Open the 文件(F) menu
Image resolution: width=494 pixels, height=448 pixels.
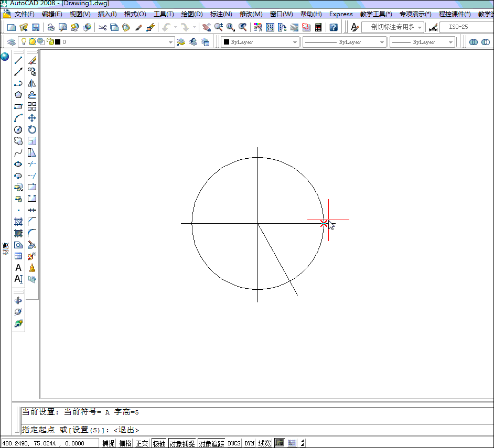(24, 14)
